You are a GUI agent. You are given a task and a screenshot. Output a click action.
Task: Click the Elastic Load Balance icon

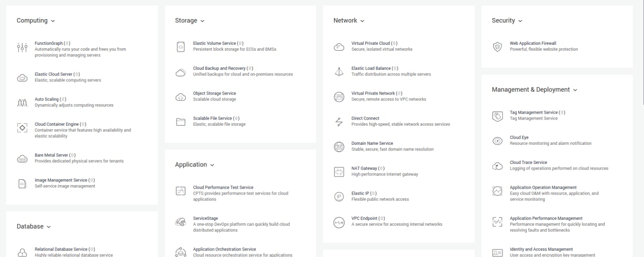(x=339, y=72)
